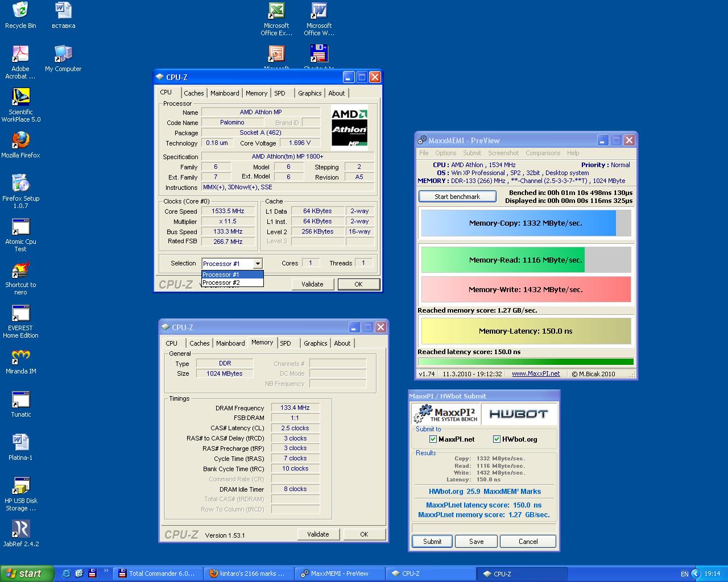Switch to Total Commander taskbar button
Viewport: 728px width, 582px height.
click(158, 573)
